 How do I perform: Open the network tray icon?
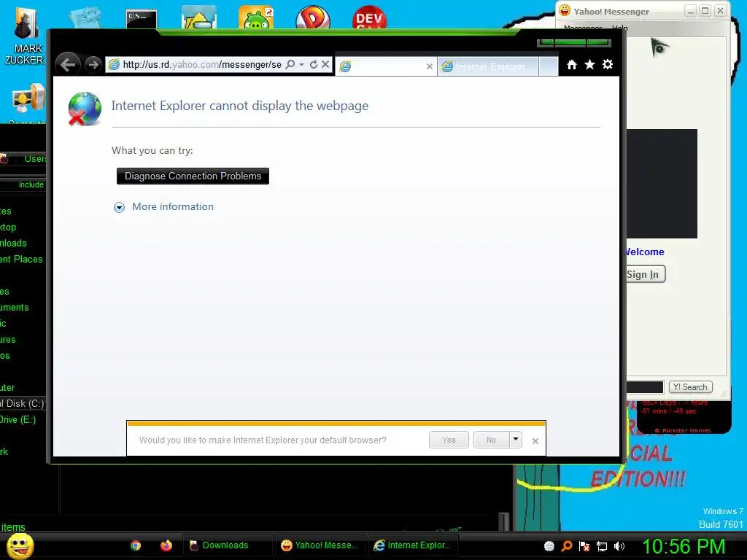pyautogui.click(x=602, y=546)
